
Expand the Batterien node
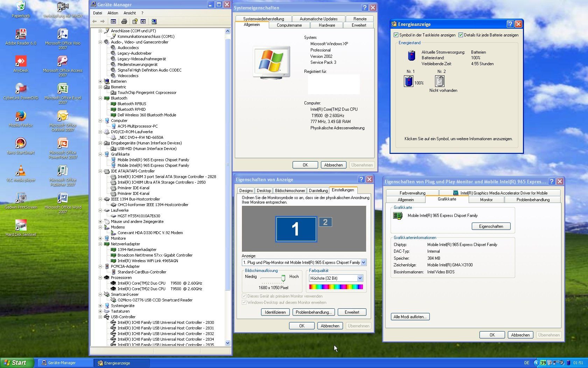coord(100,81)
